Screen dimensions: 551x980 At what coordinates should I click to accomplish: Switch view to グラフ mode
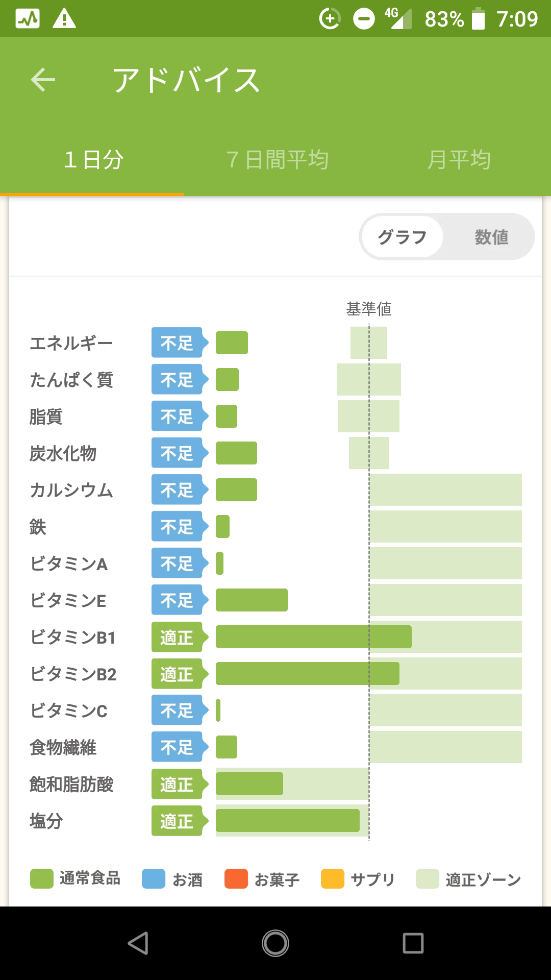click(402, 237)
